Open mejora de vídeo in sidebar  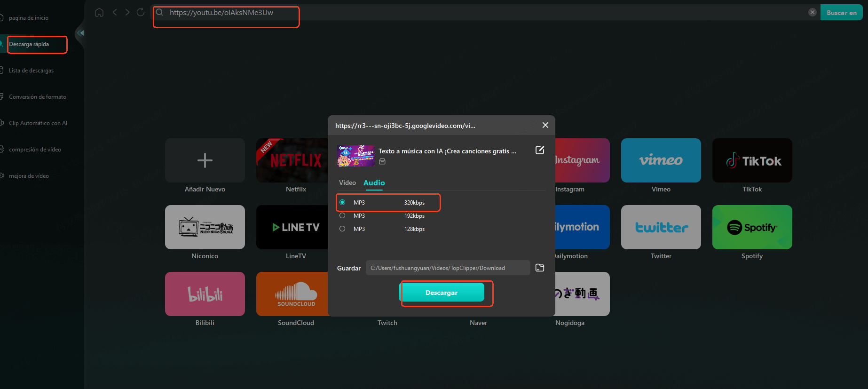29,176
